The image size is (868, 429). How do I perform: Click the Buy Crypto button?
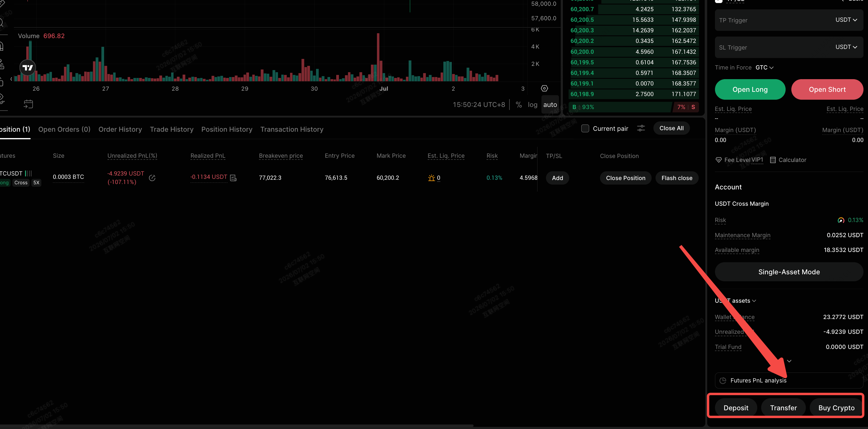[x=836, y=408]
